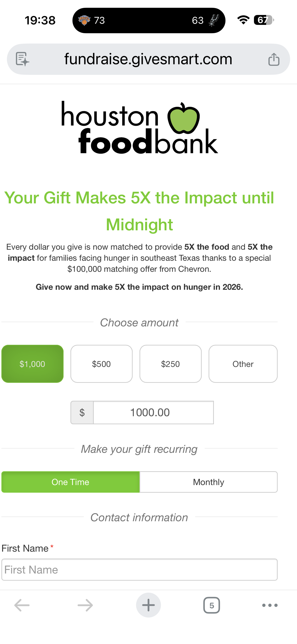Open a new tab with plus button
Image resolution: width=297 pixels, height=644 pixels.
tap(148, 605)
